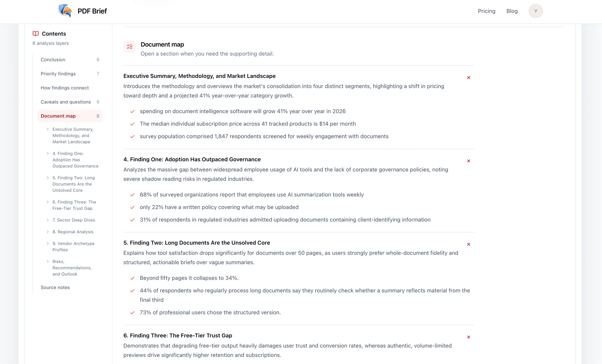
Task: Expand 7. Sector Deep Dives chevron
Action: [x=48, y=220]
